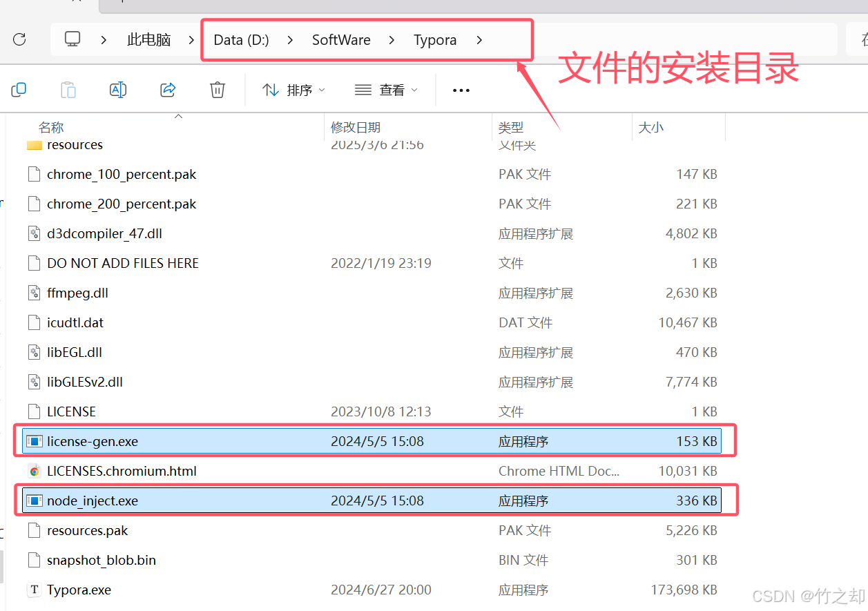This screenshot has height=611, width=868.
Task: Sort by 类型 column header
Action: pos(511,128)
